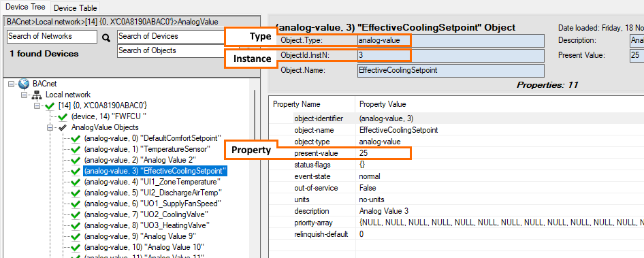
Task: Click green check icon beside EffectiveCoolingSetpoint
Action: (76, 171)
